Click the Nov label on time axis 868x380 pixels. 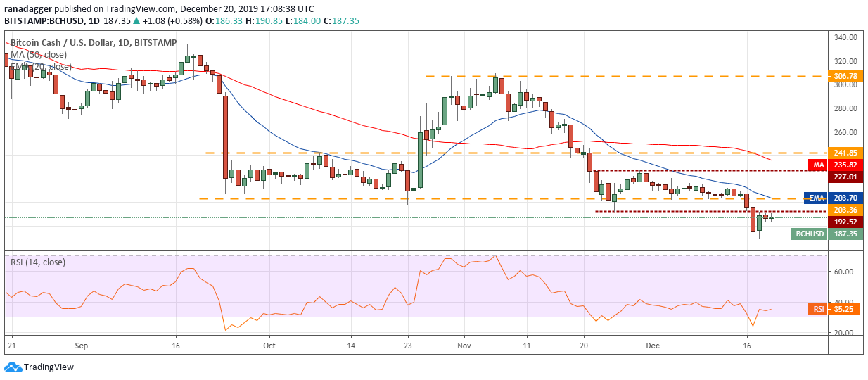point(464,346)
